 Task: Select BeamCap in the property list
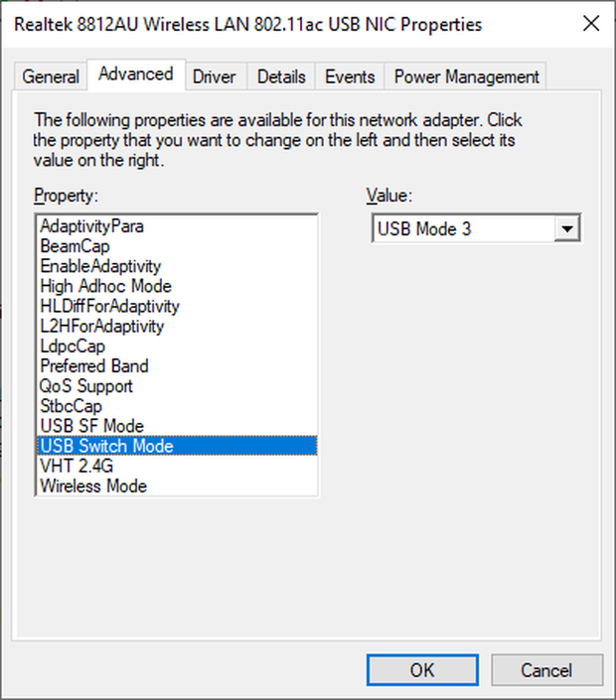coord(177,246)
